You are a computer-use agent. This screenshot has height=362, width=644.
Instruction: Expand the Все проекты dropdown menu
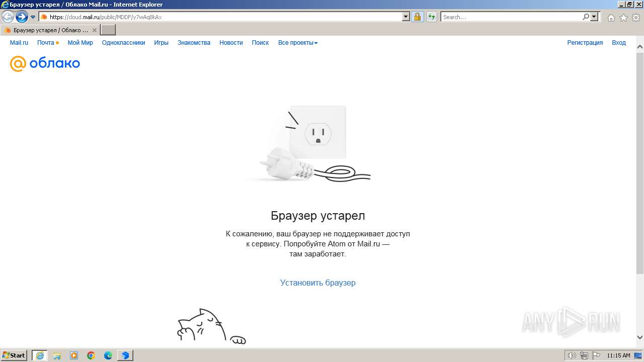click(x=298, y=43)
